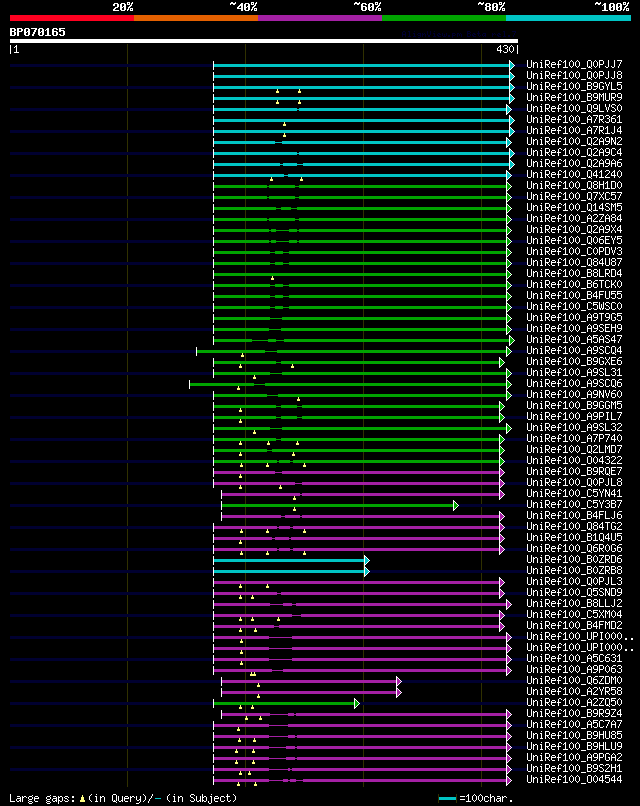The height and width of the screenshot is (806, 640).
Task: Open hit UniRef100_A7R361
Action: click(x=574, y=120)
